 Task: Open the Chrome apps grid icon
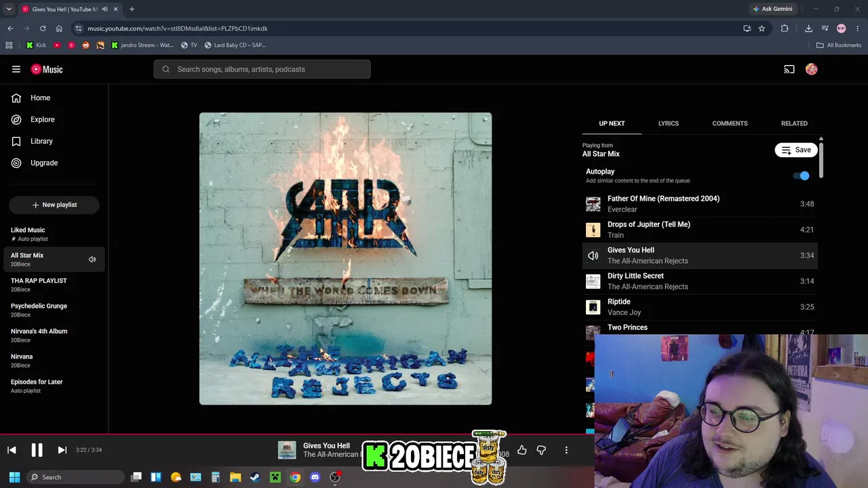tap(9, 45)
